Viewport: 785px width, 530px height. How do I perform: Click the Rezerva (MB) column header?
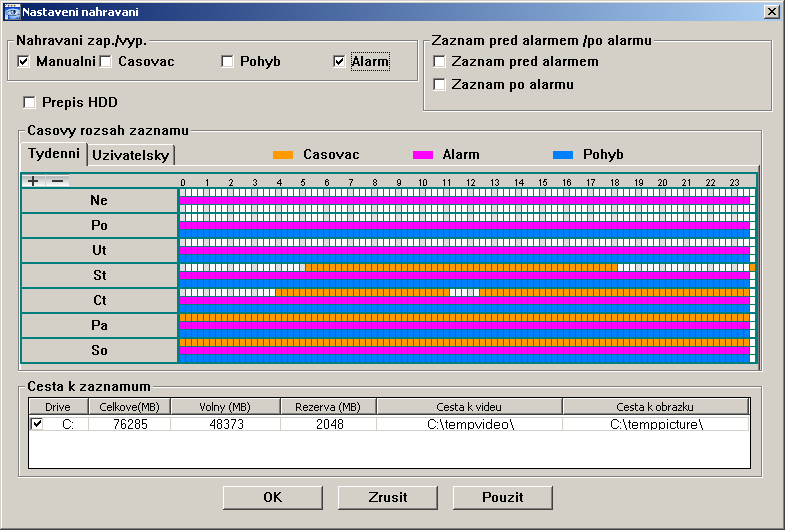[x=328, y=407]
